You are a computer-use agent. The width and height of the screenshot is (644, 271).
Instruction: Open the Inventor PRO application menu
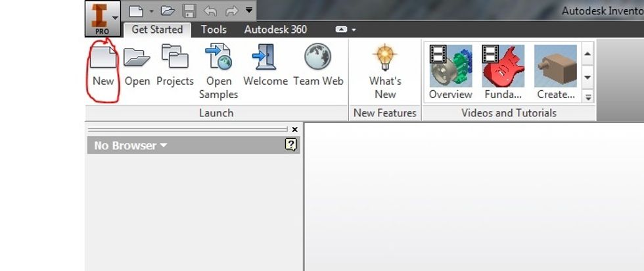click(103, 18)
